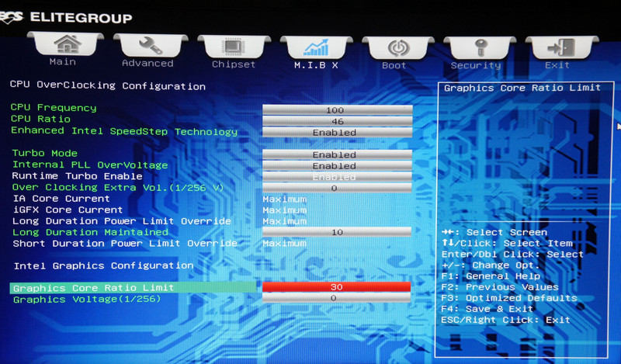The width and height of the screenshot is (621, 364).
Task: Open the Advanced tab wrench icon
Action: pos(151,45)
